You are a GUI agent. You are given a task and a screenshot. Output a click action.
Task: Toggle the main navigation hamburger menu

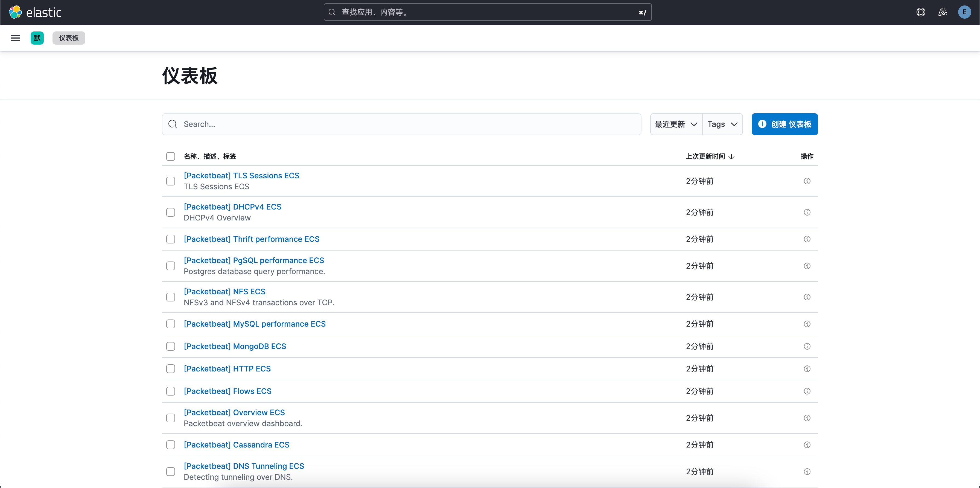point(15,38)
